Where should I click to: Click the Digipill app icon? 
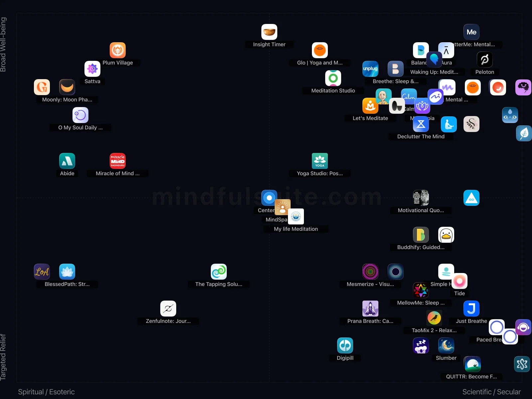tap(345, 345)
